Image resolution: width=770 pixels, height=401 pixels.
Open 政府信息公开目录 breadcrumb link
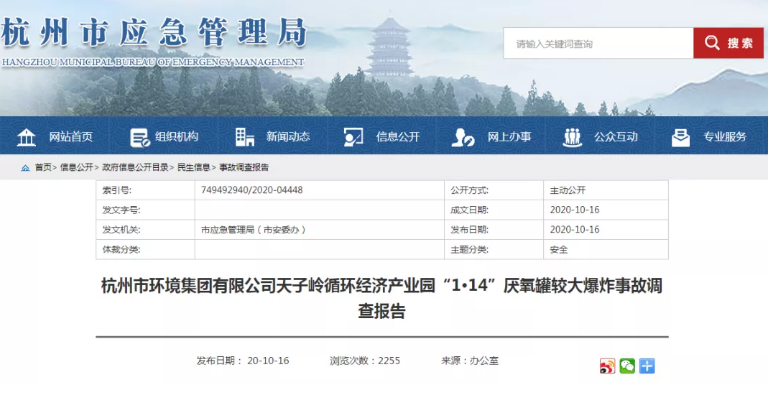[x=135, y=168]
